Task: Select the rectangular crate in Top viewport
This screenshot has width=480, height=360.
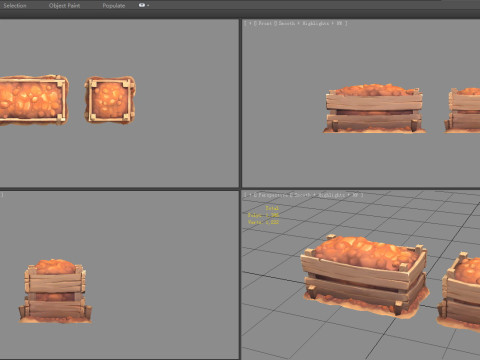Action: point(33,100)
